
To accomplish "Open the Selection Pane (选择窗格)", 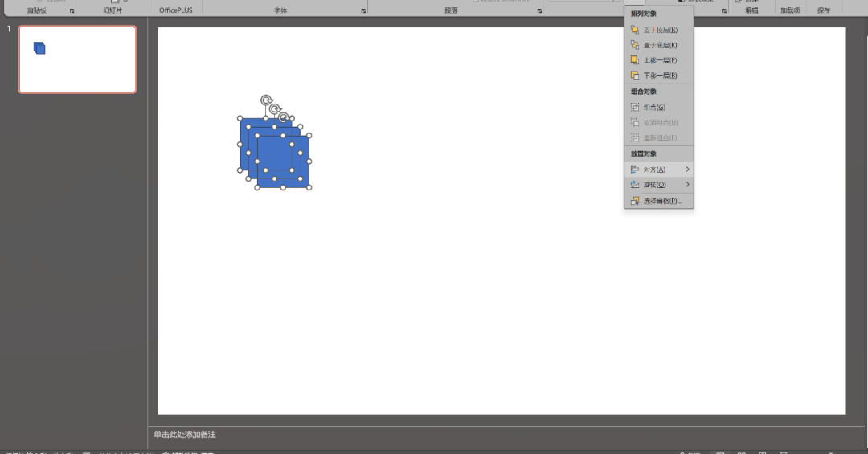I will tap(661, 201).
